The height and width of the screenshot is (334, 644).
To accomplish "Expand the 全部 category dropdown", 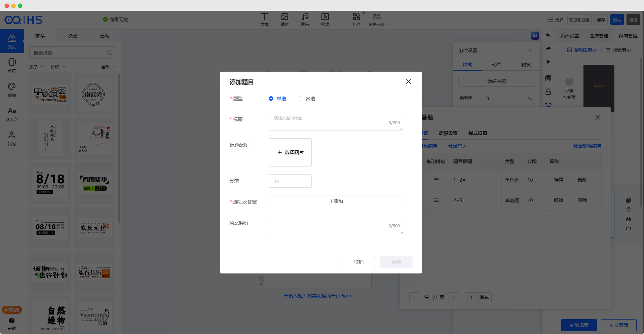I will (108, 67).
